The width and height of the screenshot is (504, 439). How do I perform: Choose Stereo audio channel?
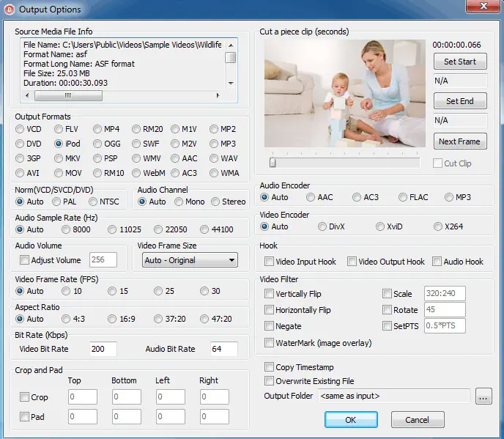[x=215, y=202]
